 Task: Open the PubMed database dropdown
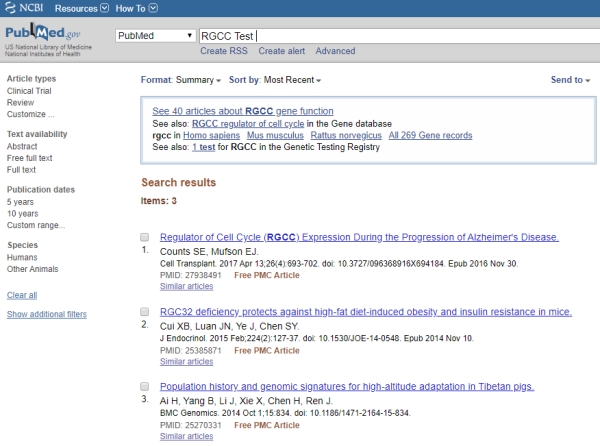click(x=153, y=35)
